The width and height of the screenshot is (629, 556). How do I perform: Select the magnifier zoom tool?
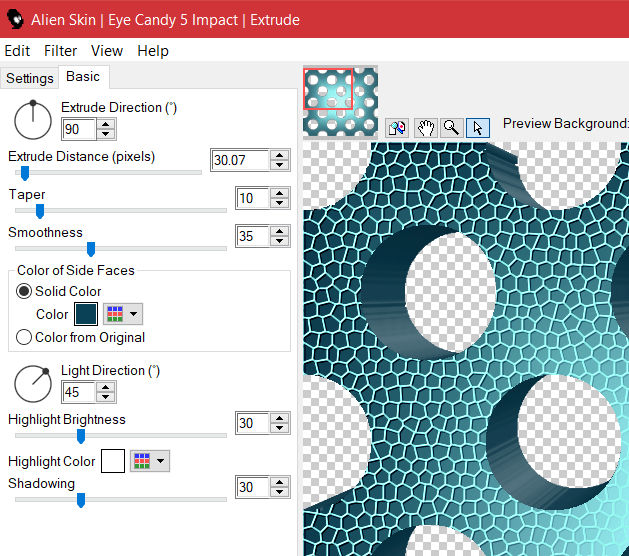[x=452, y=128]
